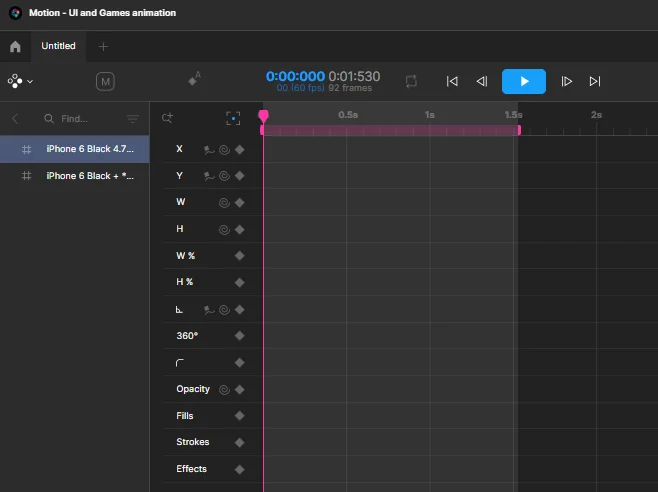Jump to the first frame
This screenshot has width=658, height=492.
tap(452, 81)
